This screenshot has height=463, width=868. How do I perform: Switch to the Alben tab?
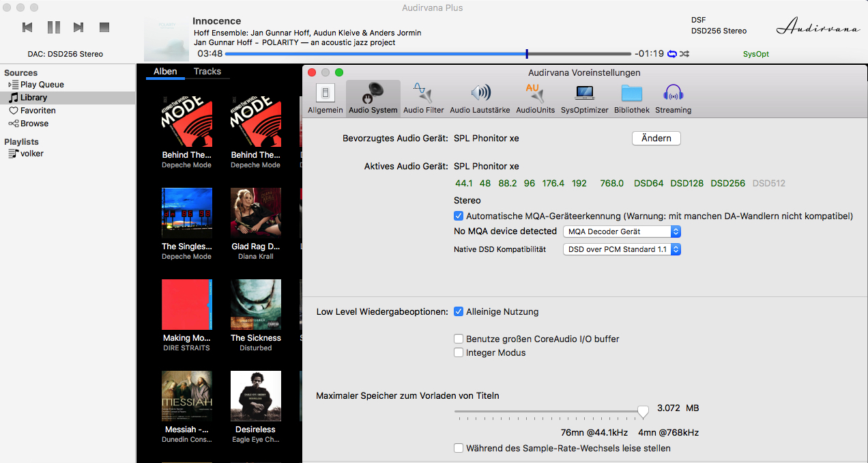(165, 71)
